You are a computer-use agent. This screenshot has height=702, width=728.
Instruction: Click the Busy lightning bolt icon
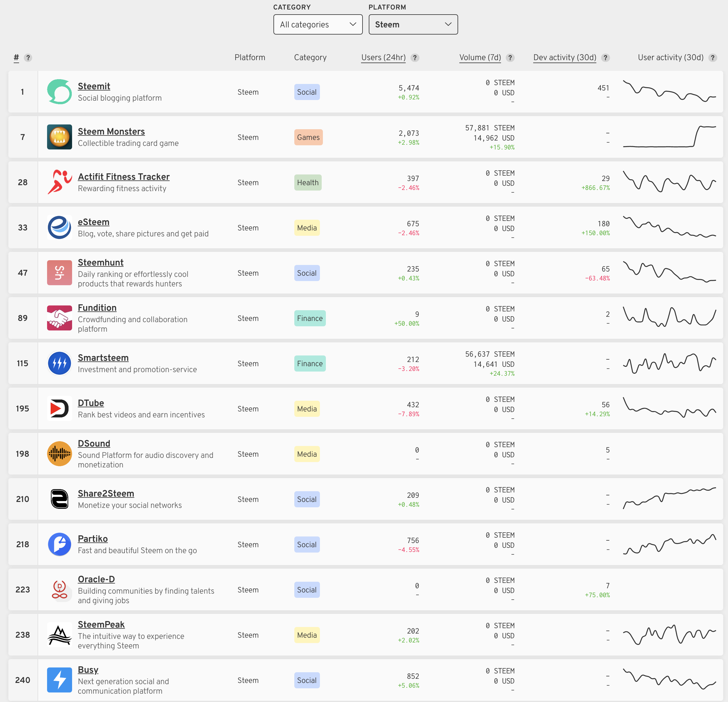60,680
